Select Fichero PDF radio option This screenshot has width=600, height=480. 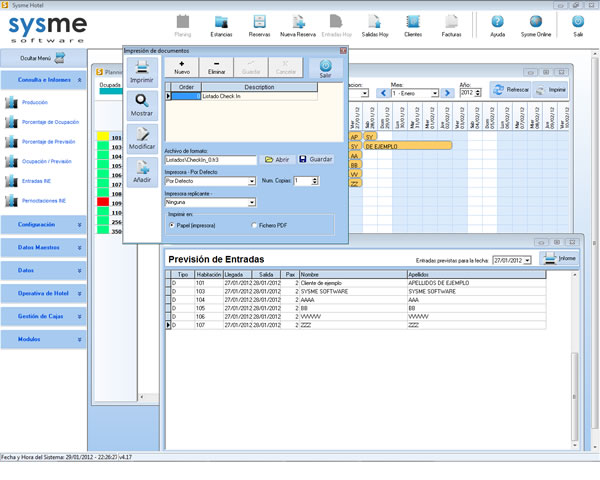(254, 225)
